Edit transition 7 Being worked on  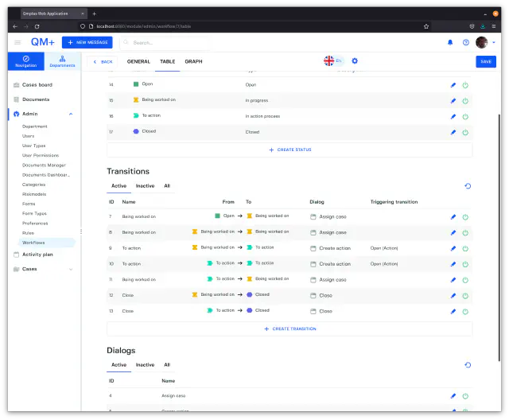tap(453, 217)
